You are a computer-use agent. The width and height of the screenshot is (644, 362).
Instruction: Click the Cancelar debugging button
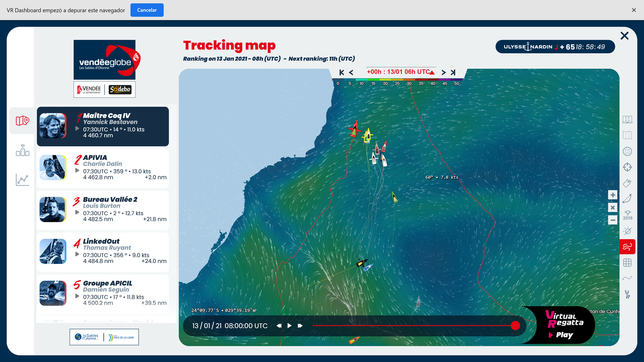(x=147, y=10)
